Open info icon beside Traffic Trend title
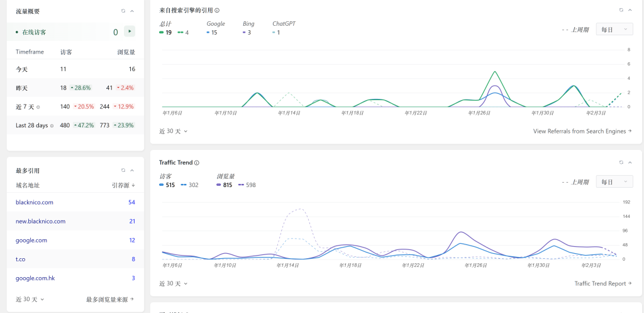This screenshot has width=644, height=313. [197, 163]
